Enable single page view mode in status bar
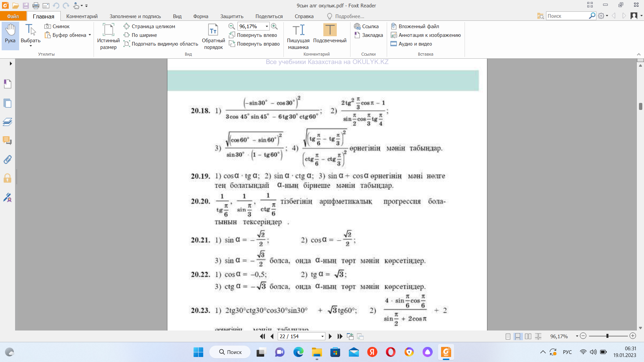 coord(508,336)
